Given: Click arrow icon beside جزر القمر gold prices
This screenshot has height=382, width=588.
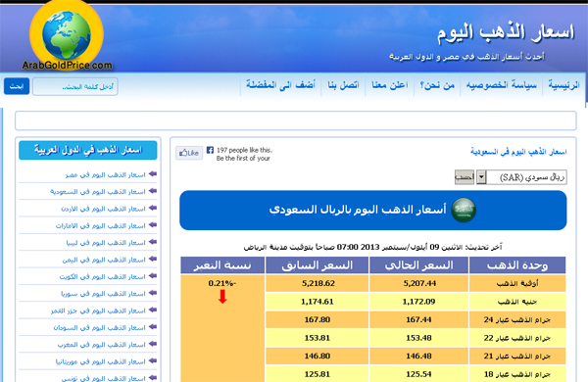Looking at the screenshot, I should tap(153, 310).
